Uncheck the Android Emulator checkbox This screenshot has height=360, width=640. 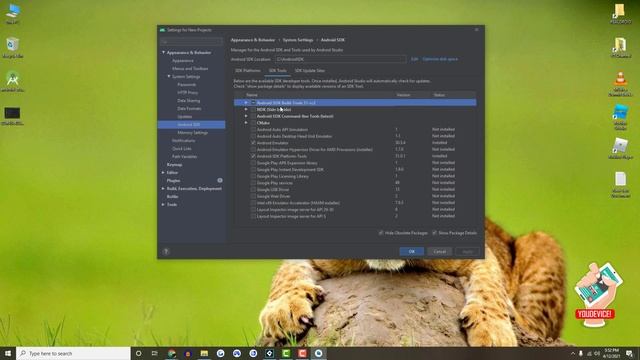click(x=253, y=143)
